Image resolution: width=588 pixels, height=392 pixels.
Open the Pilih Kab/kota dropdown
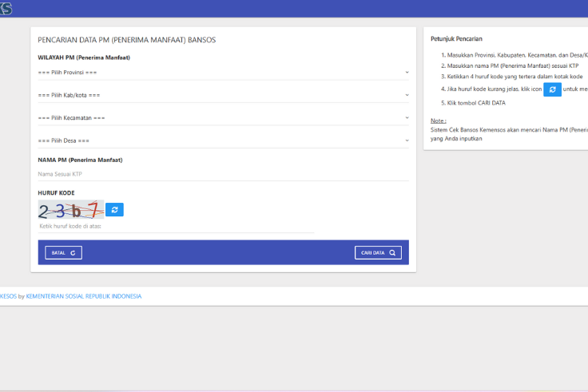pos(223,95)
